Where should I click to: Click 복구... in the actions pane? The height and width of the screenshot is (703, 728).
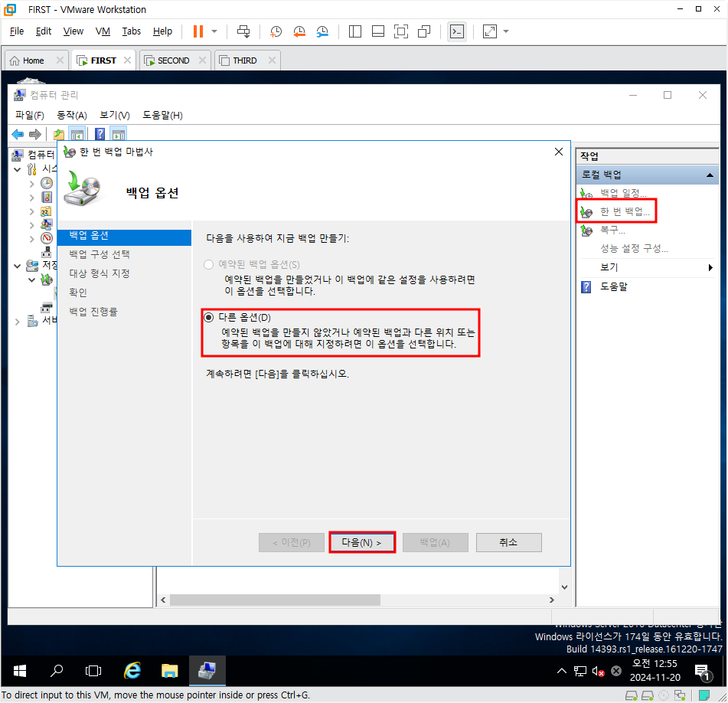(612, 230)
